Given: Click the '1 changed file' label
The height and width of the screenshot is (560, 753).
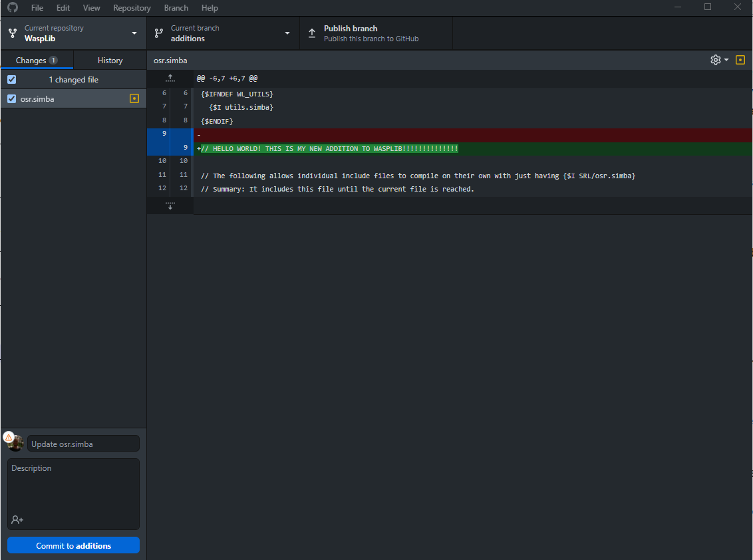Looking at the screenshot, I should tap(73, 80).
